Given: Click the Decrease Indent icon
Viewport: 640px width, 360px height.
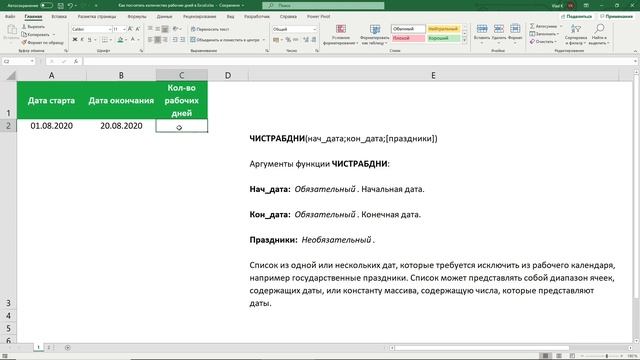Looking at the screenshot, I should click(175, 40).
